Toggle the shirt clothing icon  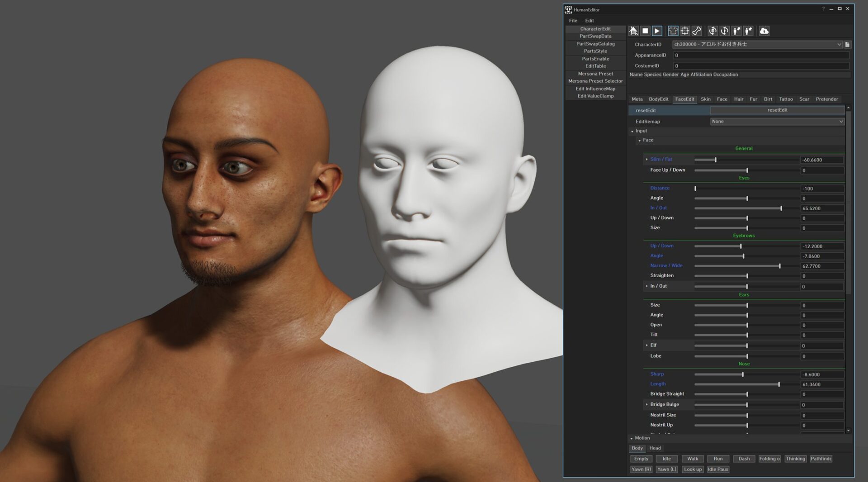click(673, 31)
